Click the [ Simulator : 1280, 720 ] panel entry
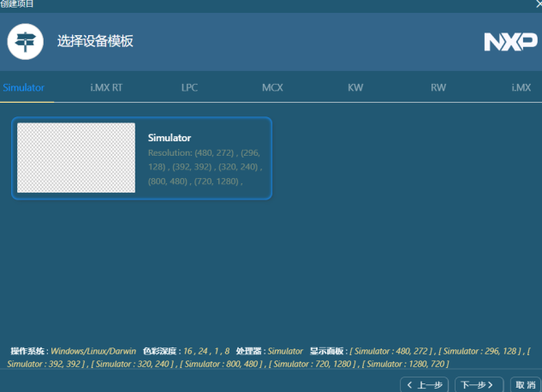 [406, 364]
